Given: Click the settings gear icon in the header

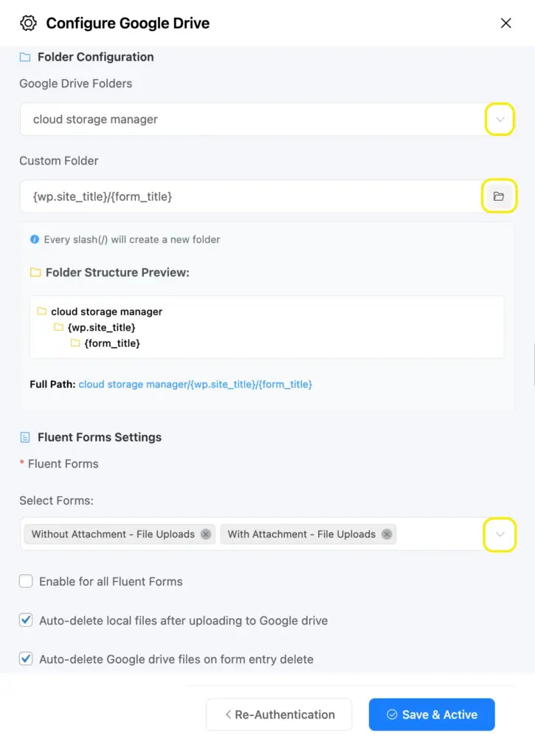Looking at the screenshot, I should coord(27,23).
